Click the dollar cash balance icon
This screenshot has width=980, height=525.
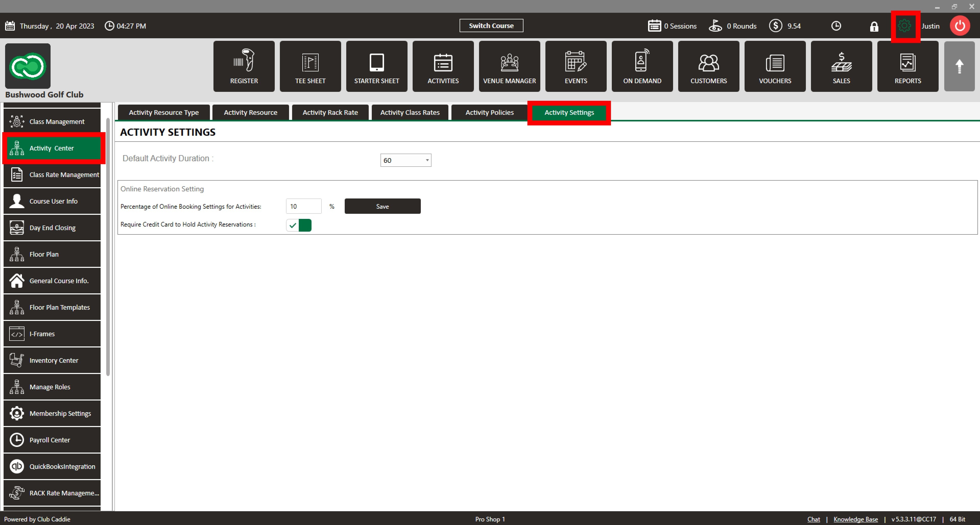pyautogui.click(x=775, y=26)
